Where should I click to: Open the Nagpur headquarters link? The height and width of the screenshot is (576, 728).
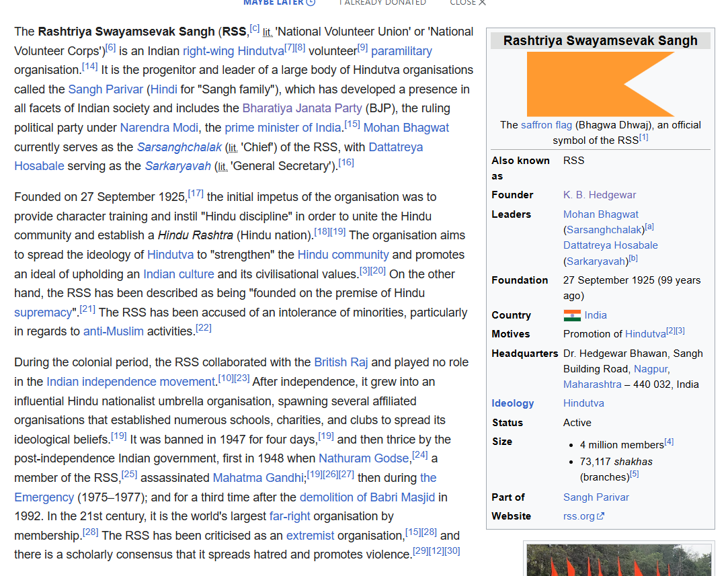pos(650,369)
